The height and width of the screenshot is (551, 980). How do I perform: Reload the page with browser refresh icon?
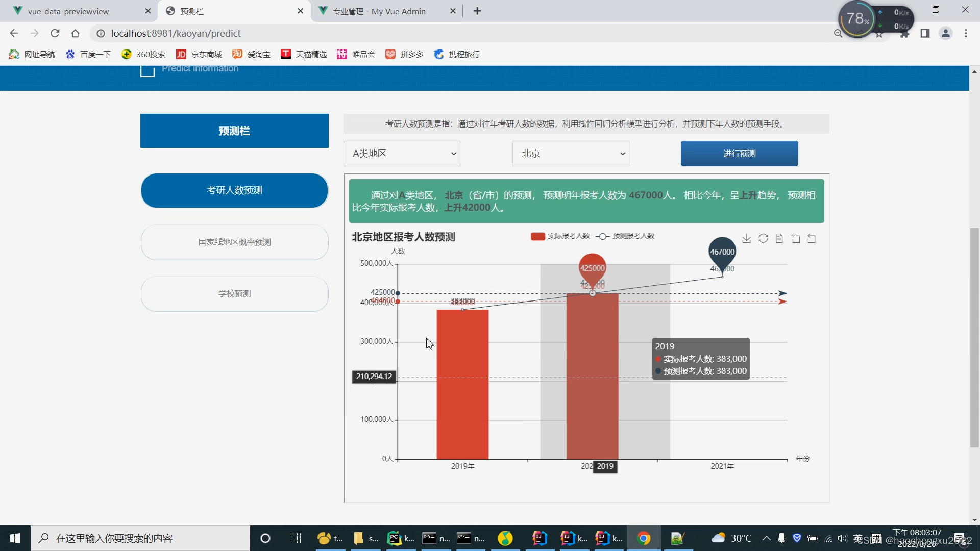pos(55,33)
